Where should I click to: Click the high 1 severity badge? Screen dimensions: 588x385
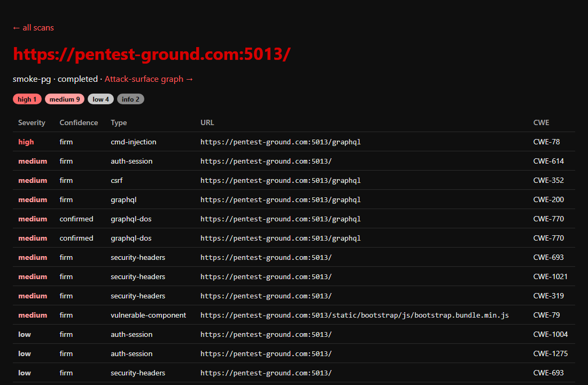[27, 99]
